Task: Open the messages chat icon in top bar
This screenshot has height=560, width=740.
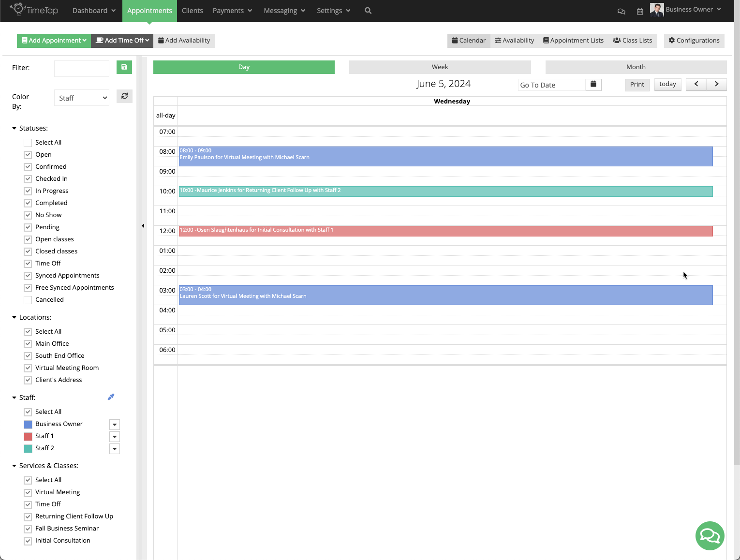Action: point(622,11)
